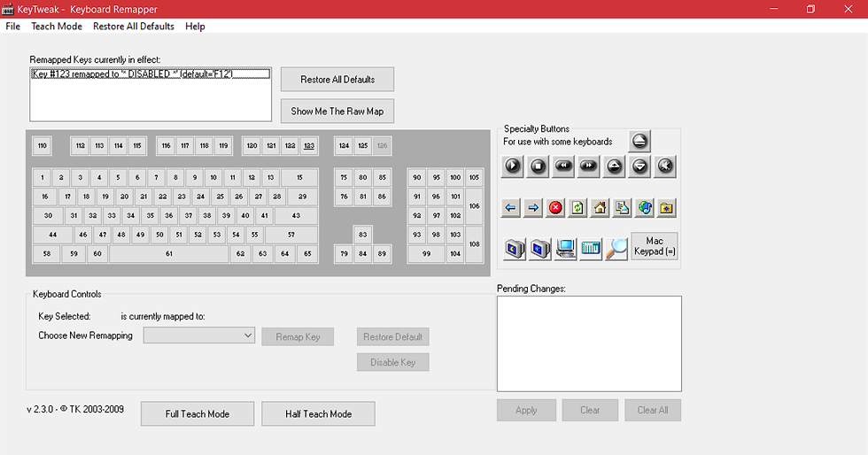Click the red browser Stop icon

coord(555,207)
